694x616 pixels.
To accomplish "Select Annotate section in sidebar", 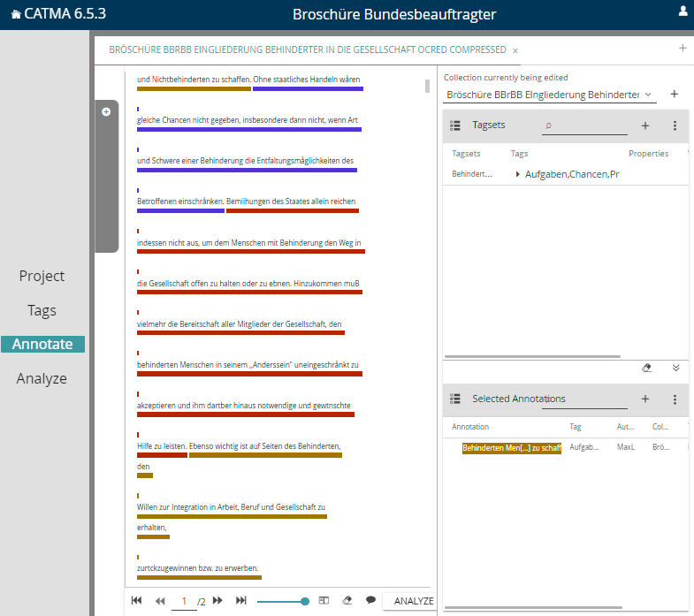I will coord(42,344).
